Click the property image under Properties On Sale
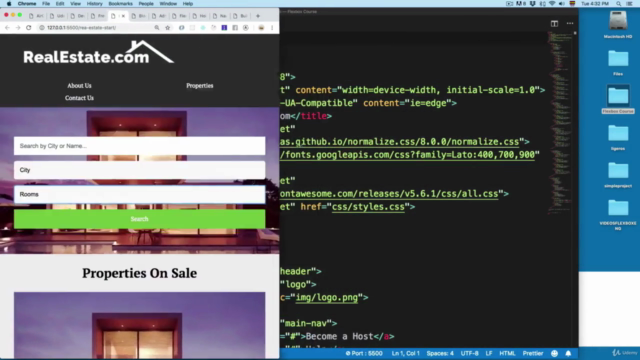Viewport: 640px width, 360px height. 140,325
